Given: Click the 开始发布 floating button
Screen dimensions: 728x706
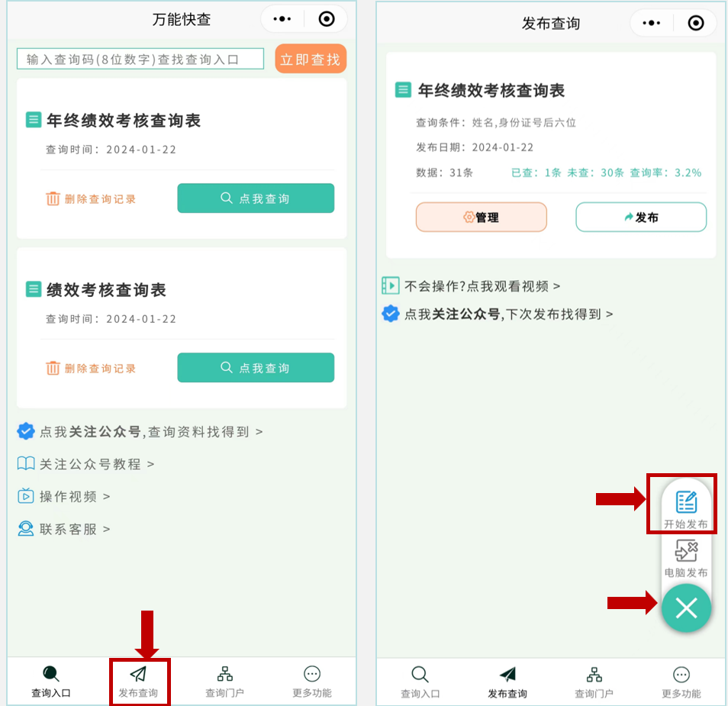Looking at the screenshot, I should [x=686, y=509].
